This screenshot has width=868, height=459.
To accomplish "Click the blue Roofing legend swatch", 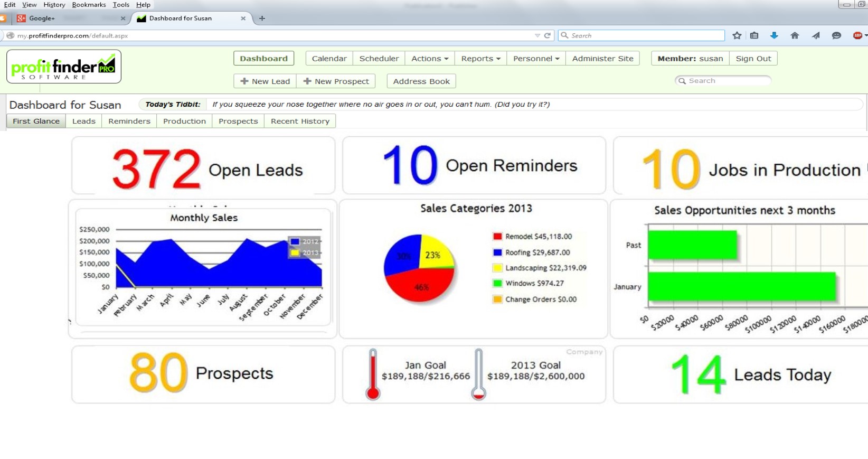I will pyautogui.click(x=497, y=252).
